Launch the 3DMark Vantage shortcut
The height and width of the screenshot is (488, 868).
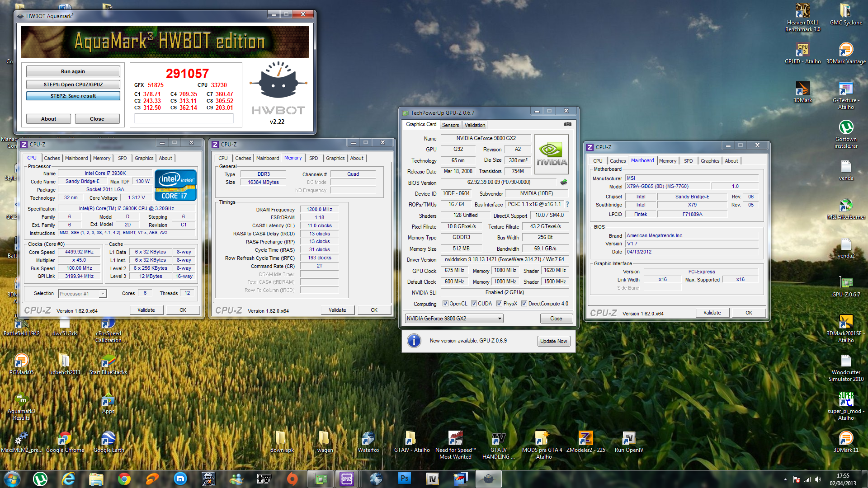pos(845,53)
